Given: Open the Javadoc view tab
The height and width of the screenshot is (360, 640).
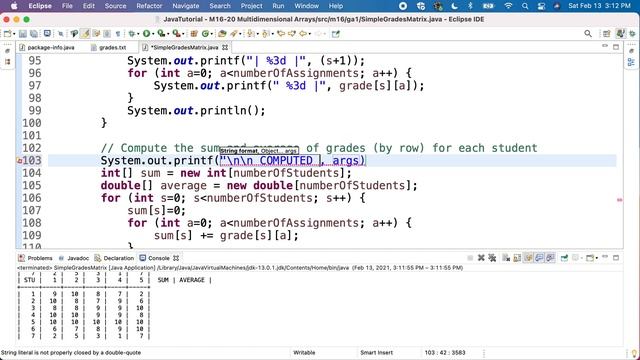Looking at the screenshot, I should 73,258.
